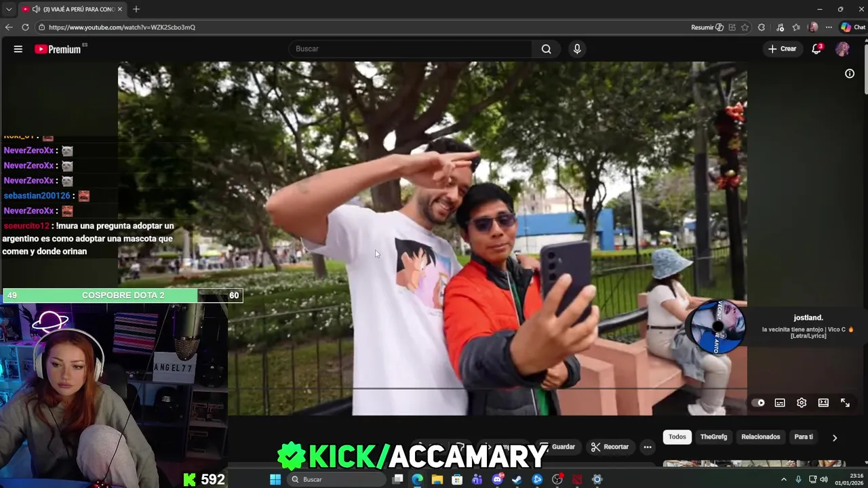Expand the tab actions dropdown arrow
Screen dimensions: 868x488
pos(8,9)
